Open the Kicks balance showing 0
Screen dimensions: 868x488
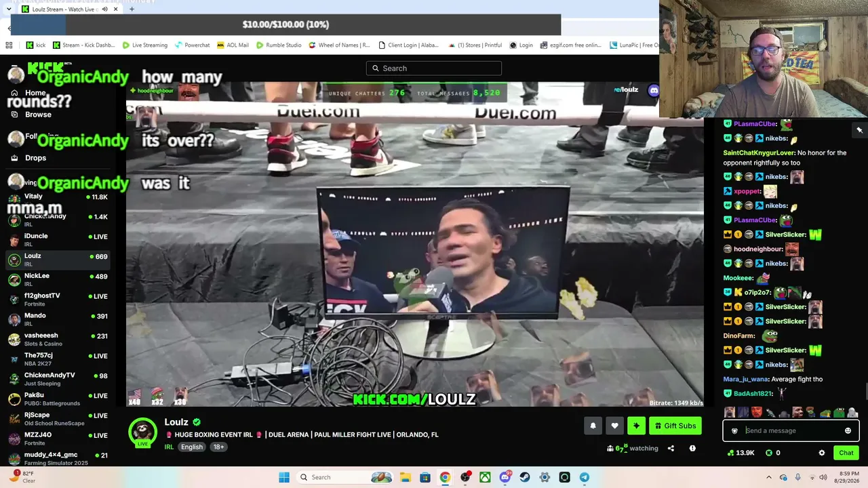click(772, 453)
